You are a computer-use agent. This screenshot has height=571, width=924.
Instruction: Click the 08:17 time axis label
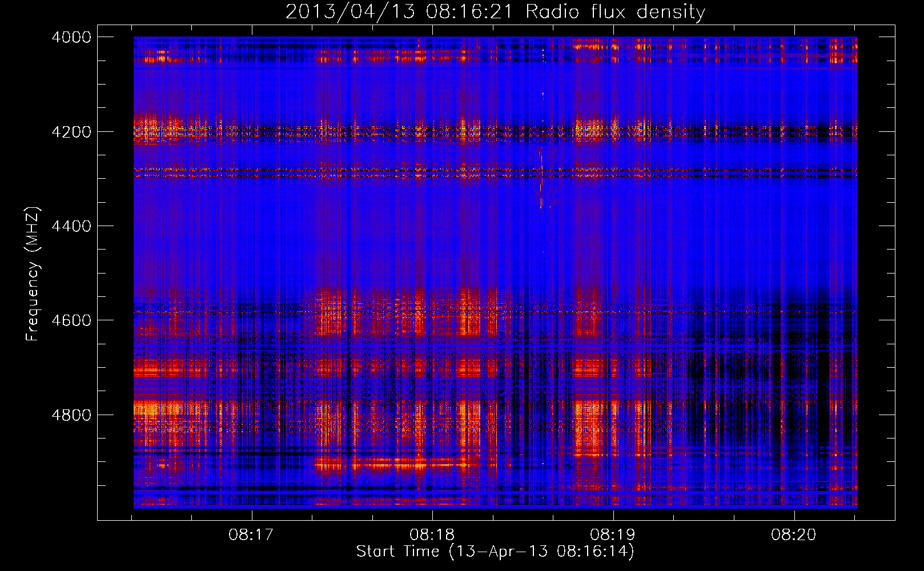pos(251,535)
